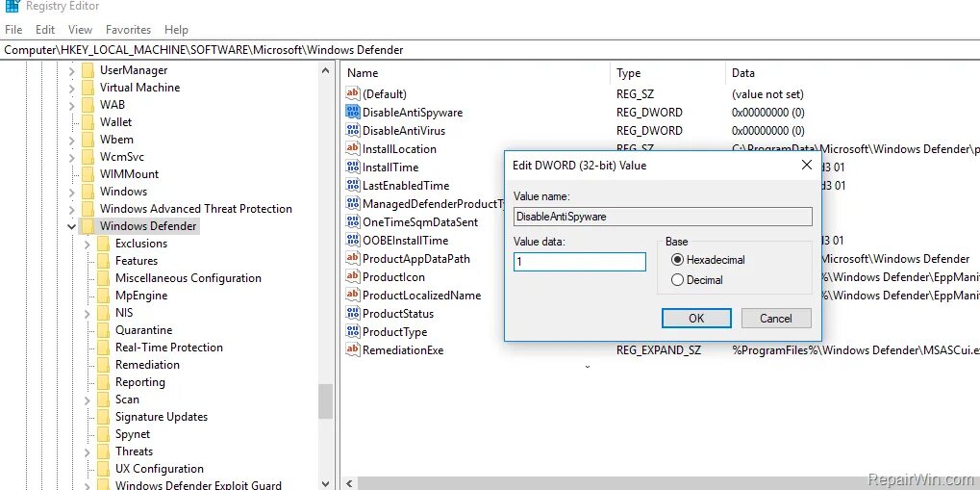Viewport: 980px width, 490px height.
Task: Click the (Default) string value icon
Action: (353, 94)
